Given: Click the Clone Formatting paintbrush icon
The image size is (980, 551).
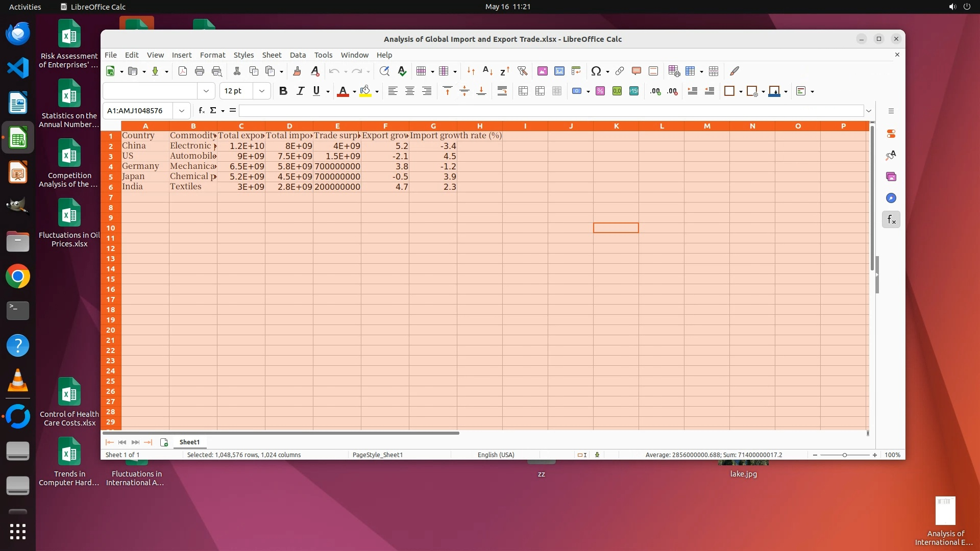Looking at the screenshot, I should (x=297, y=71).
